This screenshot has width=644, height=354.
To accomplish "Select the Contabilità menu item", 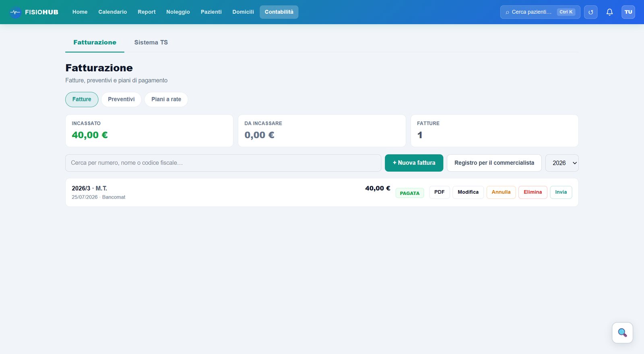I will 279,12.
